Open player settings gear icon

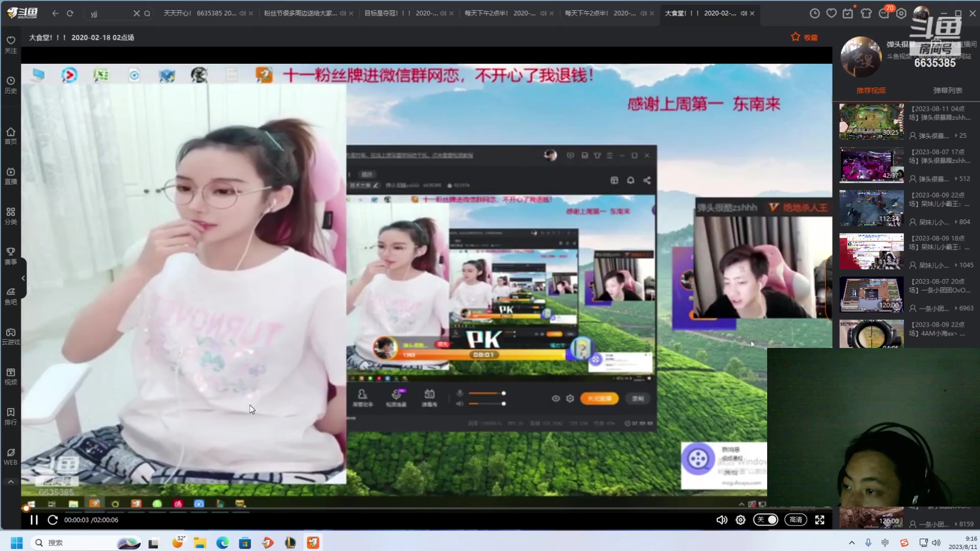740,520
